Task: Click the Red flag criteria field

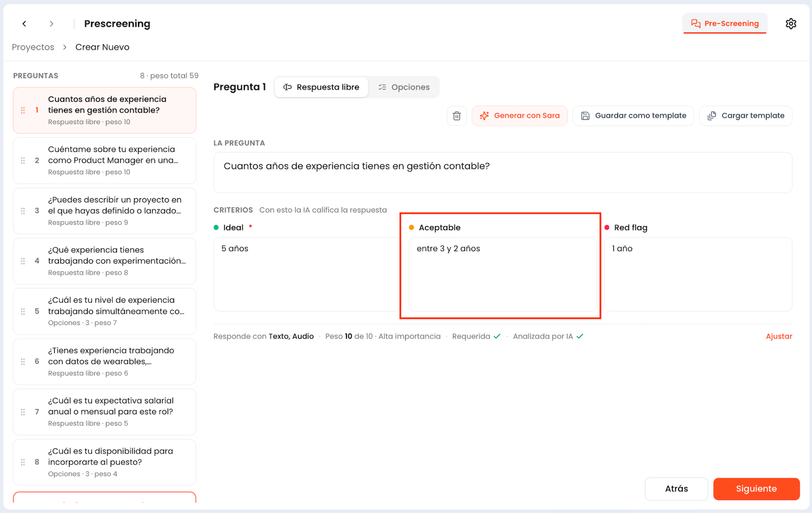Action: click(698, 274)
